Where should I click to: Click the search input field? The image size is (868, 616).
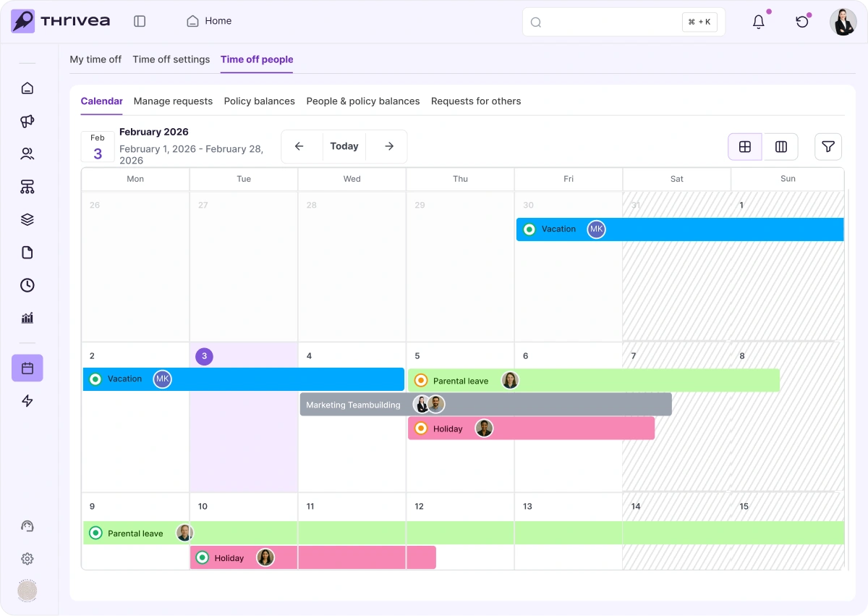tap(608, 22)
